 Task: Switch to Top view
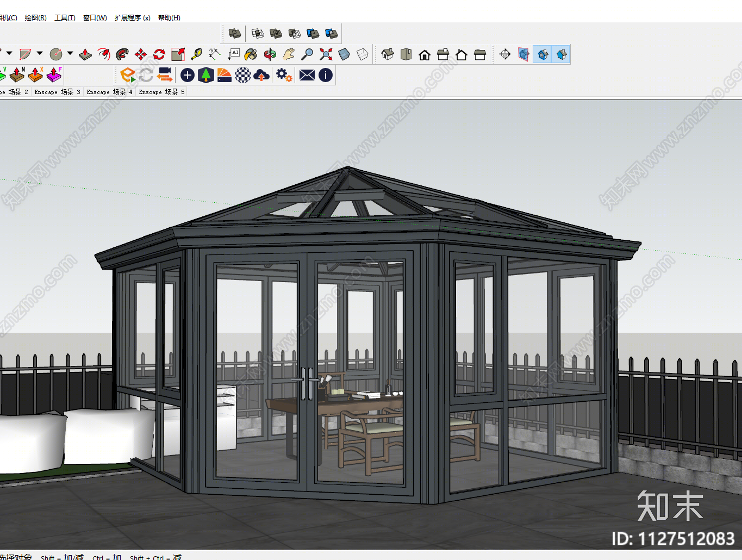tap(406, 54)
